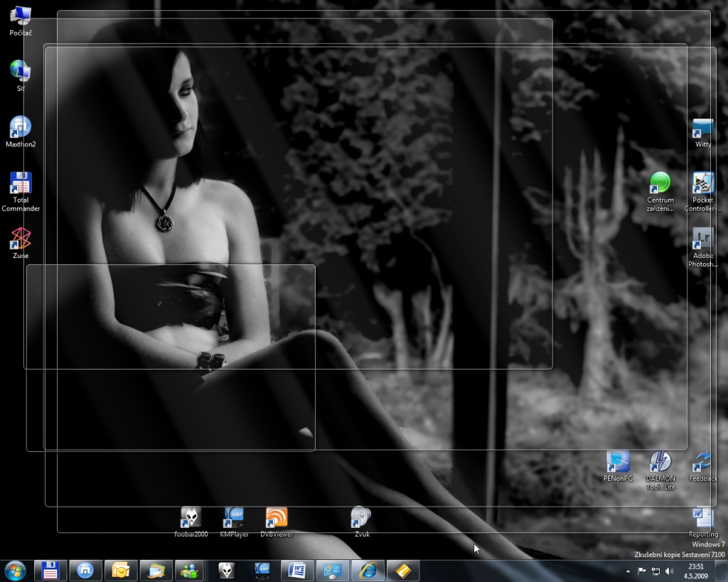Expand the hidden tray icons arrow
The height and width of the screenshot is (582, 728).
coord(628,571)
